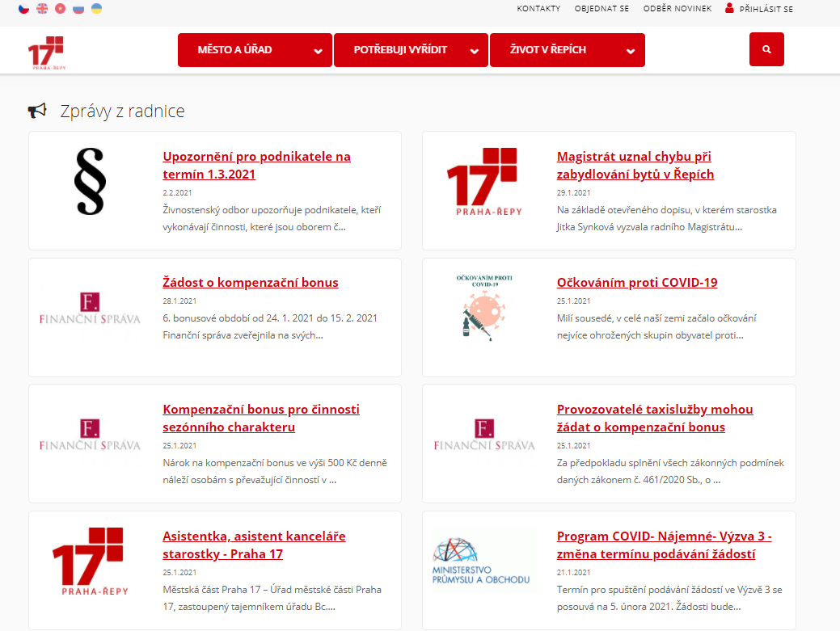Click the excerpt starting 6. bonusové období

point(270,326)
